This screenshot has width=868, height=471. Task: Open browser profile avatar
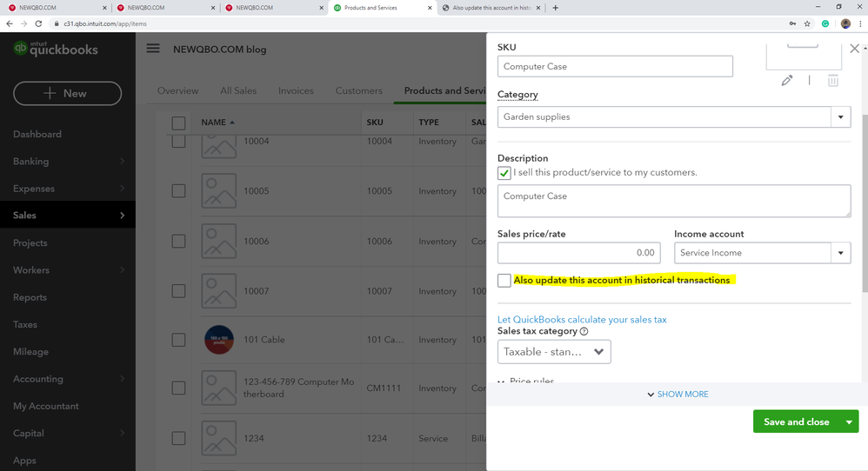(845, 23)
